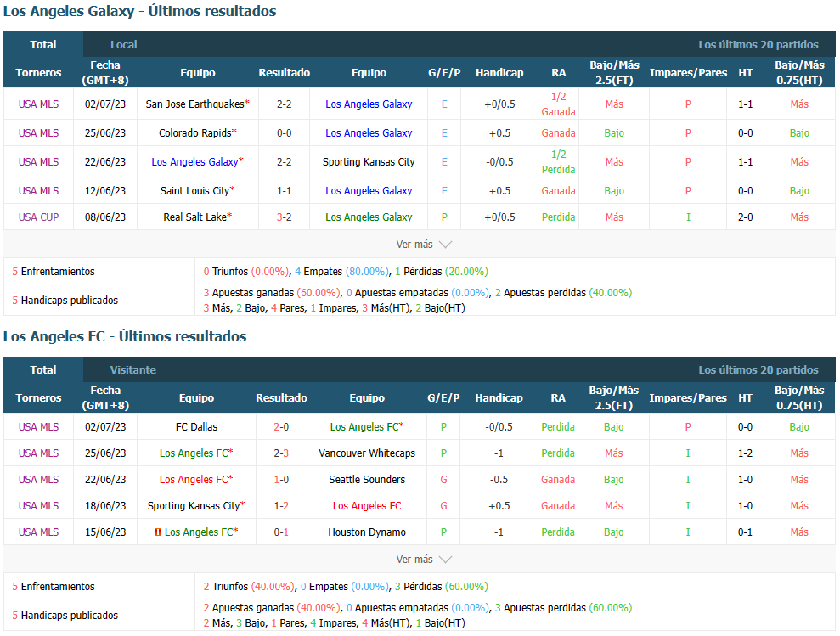The height and width of the screenshot is (636, 840).
Task: Click the 2-3 result in the Vancouver Whitecaps row
Action: pyautogui.click(x=281, y=453)
